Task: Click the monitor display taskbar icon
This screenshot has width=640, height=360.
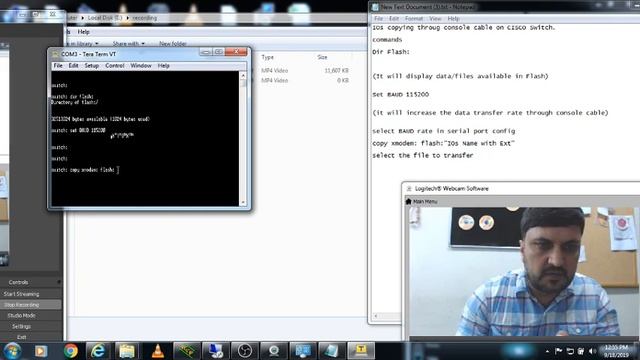Action: pyautogui.click(x=302, y=351)
